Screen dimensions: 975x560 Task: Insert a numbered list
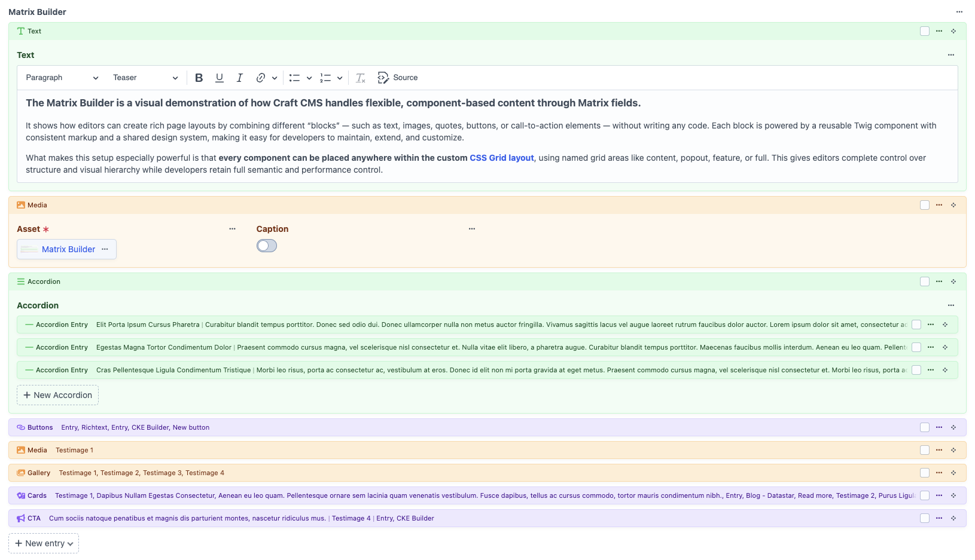pyautogui.click(x=325, y=78)
